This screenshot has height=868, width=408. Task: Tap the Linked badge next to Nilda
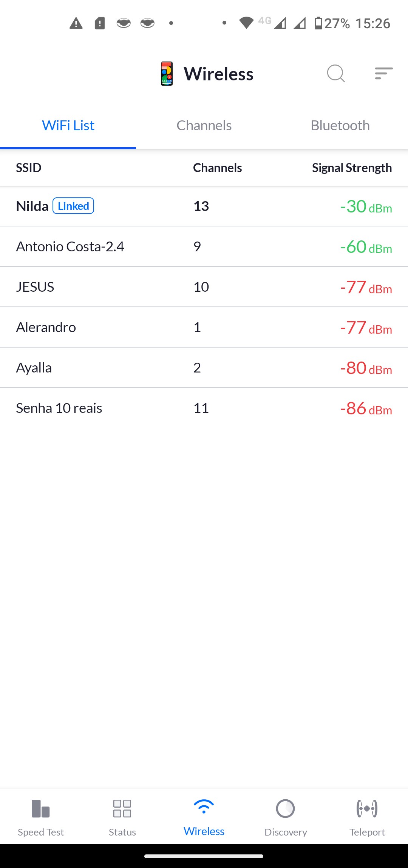pyautogui.click(x=73, y=206)
